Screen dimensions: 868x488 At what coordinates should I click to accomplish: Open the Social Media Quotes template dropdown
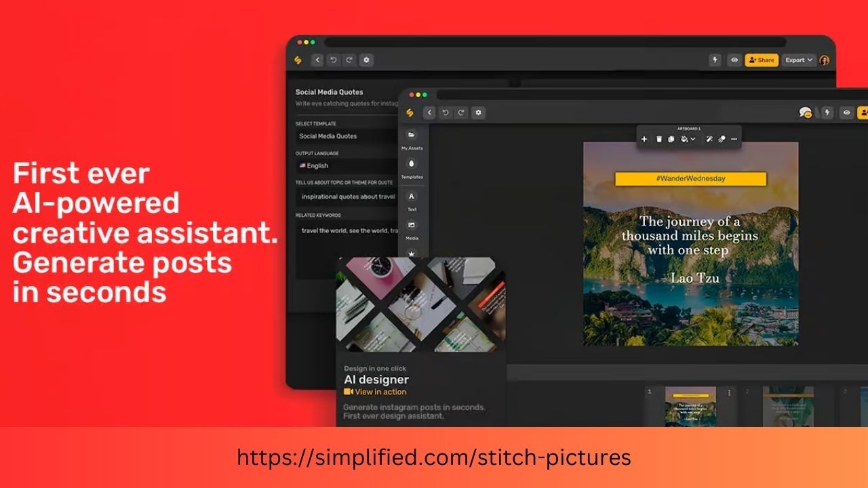coord(347,136)
